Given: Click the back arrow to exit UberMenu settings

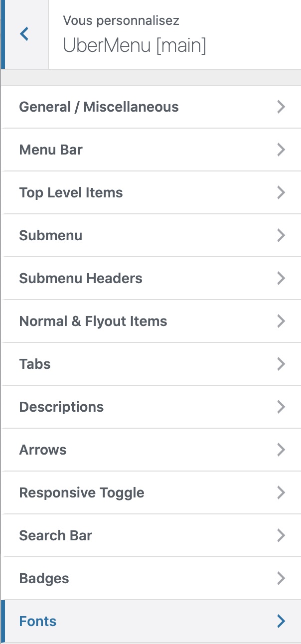Looking at the screenshot, I should coord(23,34).
